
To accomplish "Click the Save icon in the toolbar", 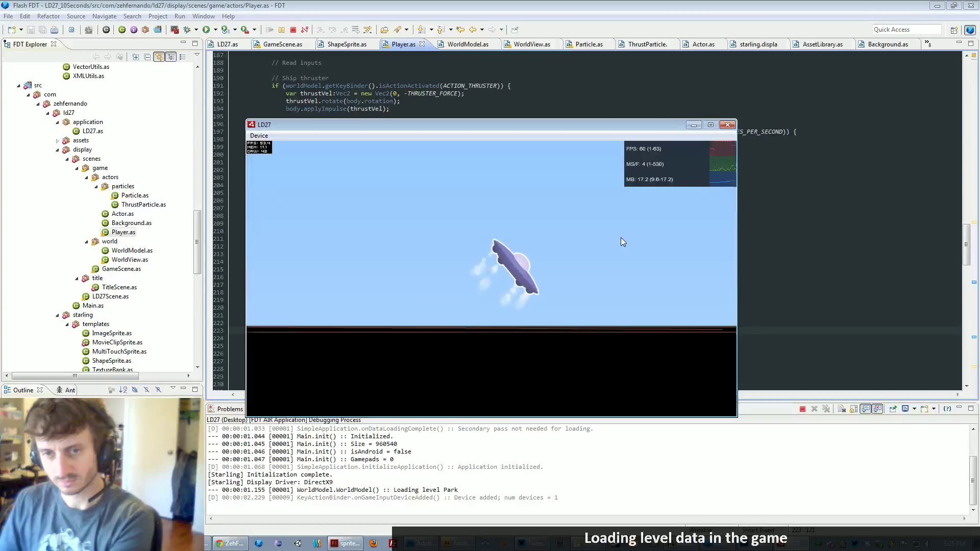I will click(x=31, y=30).
